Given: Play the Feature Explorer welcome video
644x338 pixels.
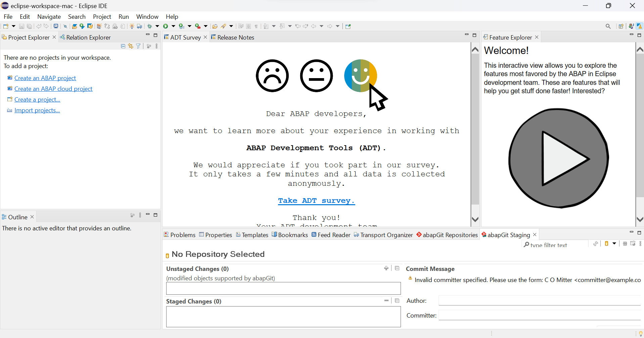Looking at the screenshot, I should pyautogui.click(x=558, y=158).
